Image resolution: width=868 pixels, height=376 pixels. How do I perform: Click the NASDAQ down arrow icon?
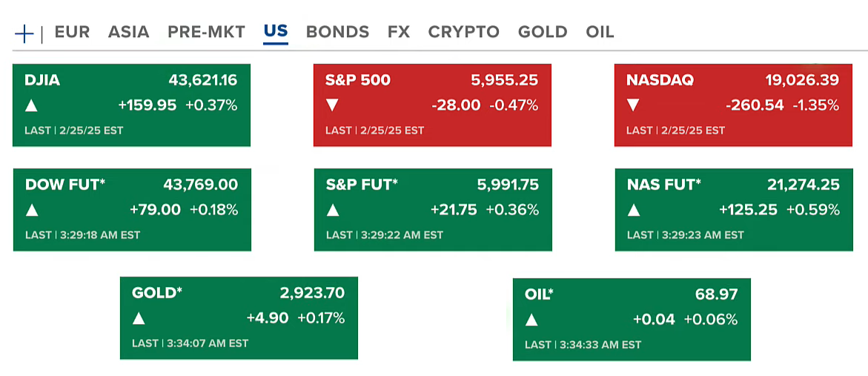tap(633, 105)
